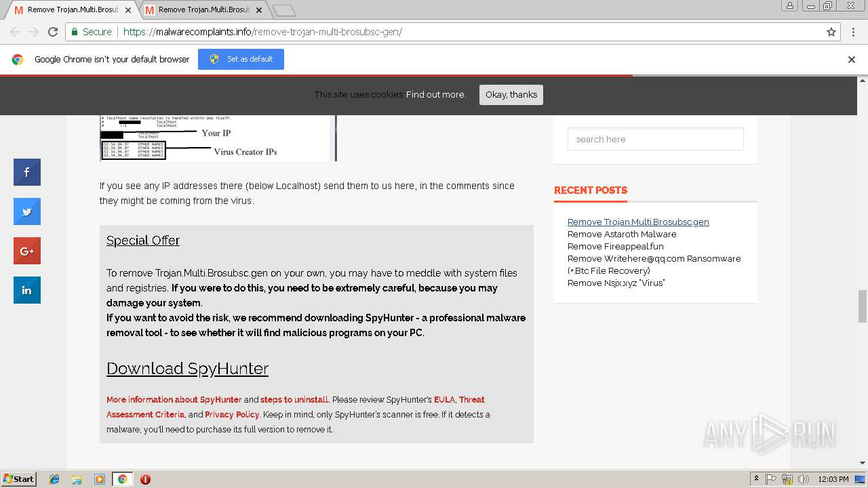Click the taskbar clock 12:03 PM
Viewport: 868px width, 488px height.
833,479
